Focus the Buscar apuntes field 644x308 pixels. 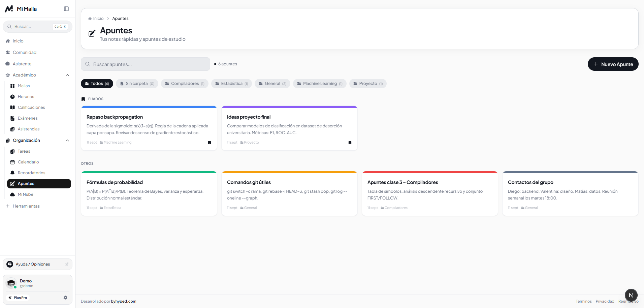point(146,64)
